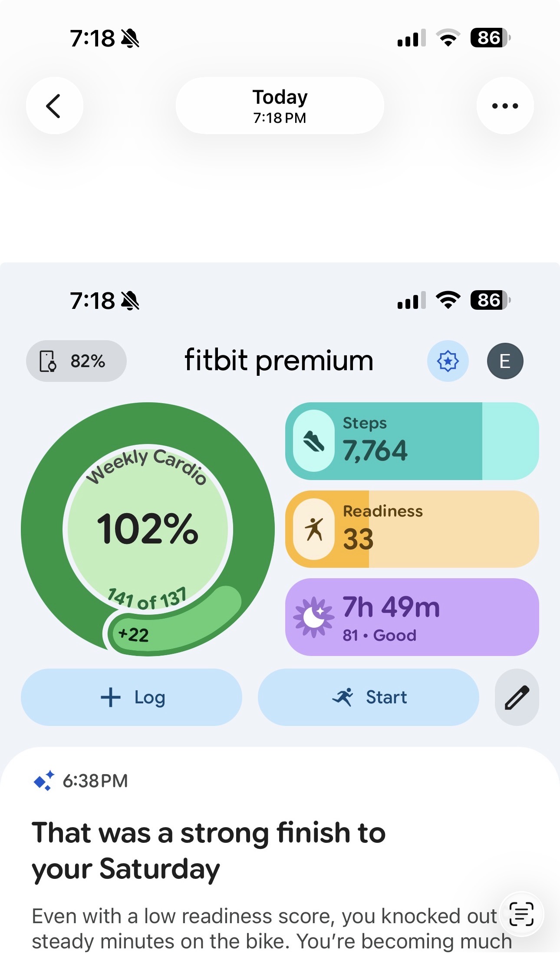Screen dimensions: 560x974
Task: Open the profile avatar labeled E
Action: coord(505,361)
